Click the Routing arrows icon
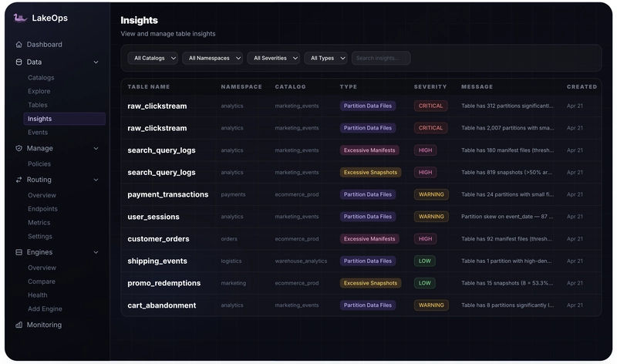Viewport: 617px width, 364px height. (x=19, y=180)
